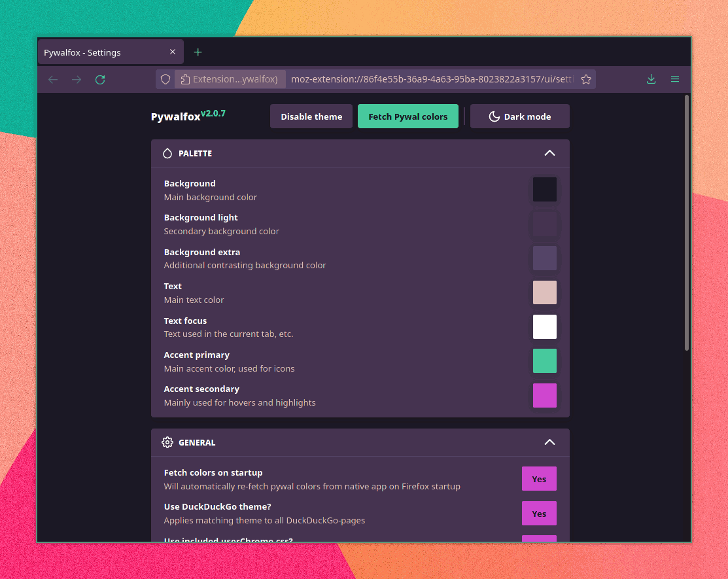Click 'Secondary background color' description
The width and height of the screenshot is (728, 579).
pyautogui.click(x=222, y=231)
